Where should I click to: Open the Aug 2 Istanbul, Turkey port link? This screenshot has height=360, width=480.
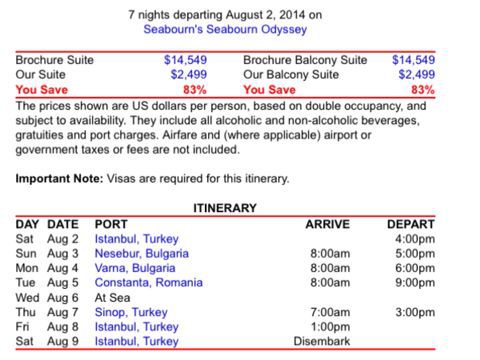pyautogui.click(x=137, y=239)
